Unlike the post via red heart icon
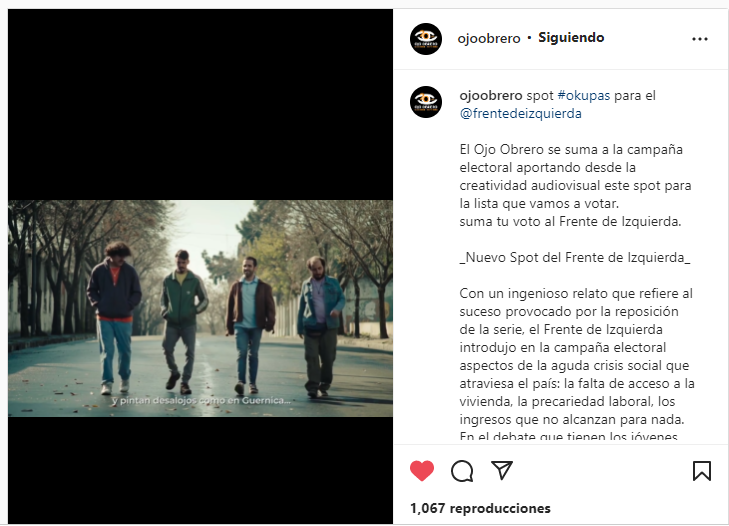The width and height of the screenshot is (729, 526). pos(422,471)
